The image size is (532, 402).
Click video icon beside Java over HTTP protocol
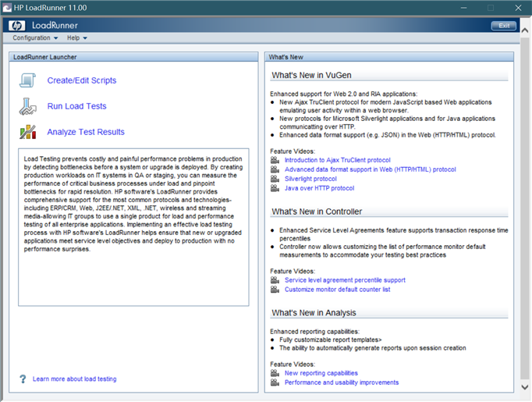275,188
